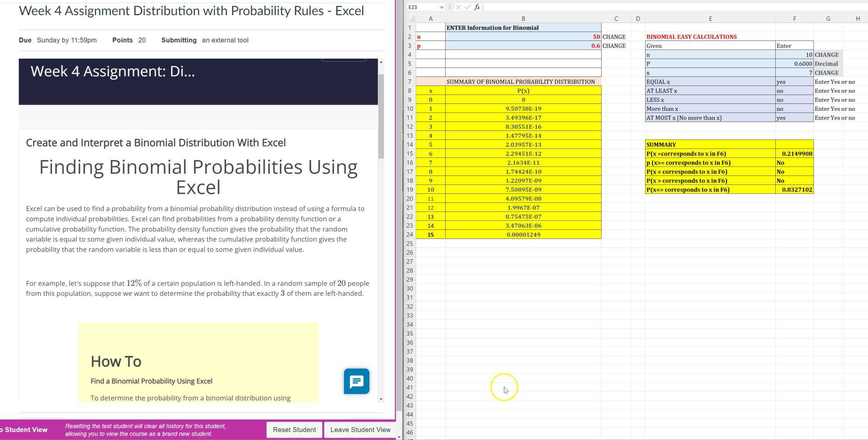Expand the Name Box dropdown arrow
Screen dimensions: 868x440
(441, 7)
